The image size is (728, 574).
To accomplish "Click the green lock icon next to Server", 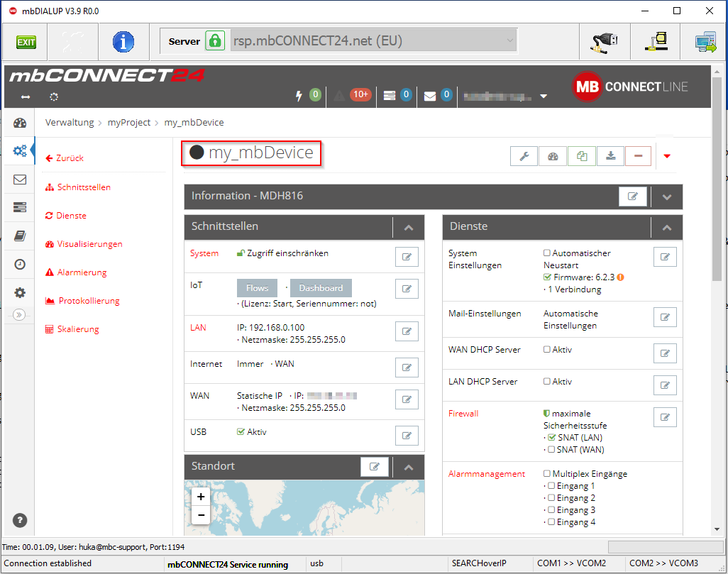I will tap(215, 41).
